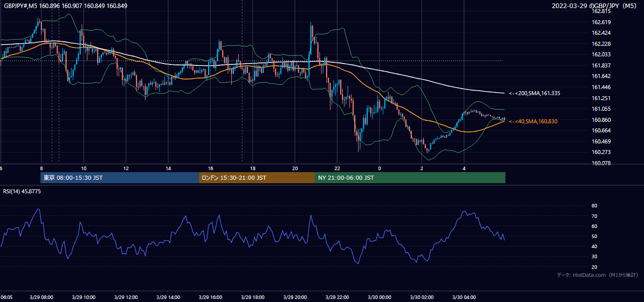This screenshot has width=644, height=302.
Task: Click price level 162.619 on price axis
Action: 600,22
